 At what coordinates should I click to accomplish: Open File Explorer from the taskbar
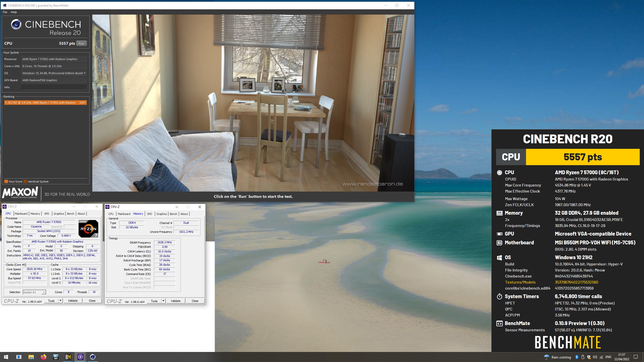(x=31, y=357)
